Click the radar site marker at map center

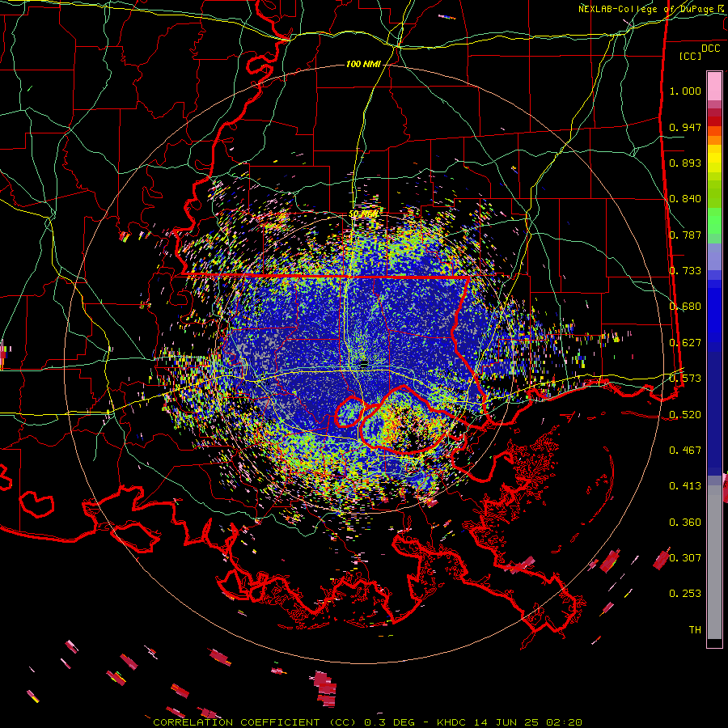[x=365, y=363]
